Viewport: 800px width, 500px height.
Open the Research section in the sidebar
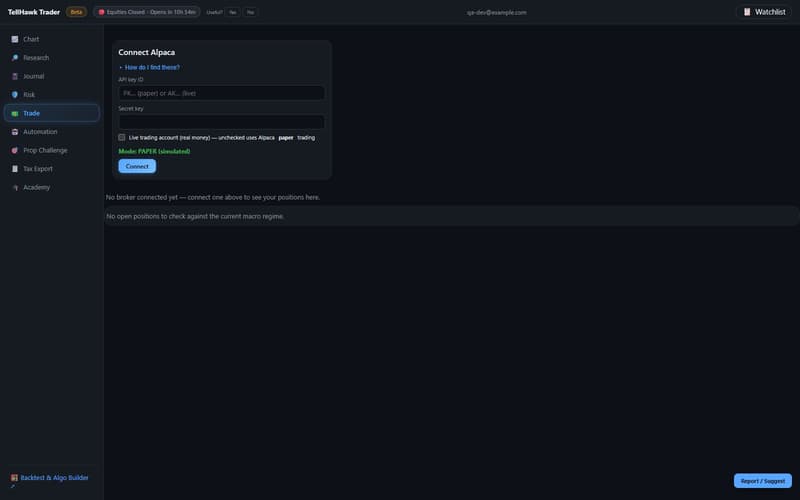[52, 58]
